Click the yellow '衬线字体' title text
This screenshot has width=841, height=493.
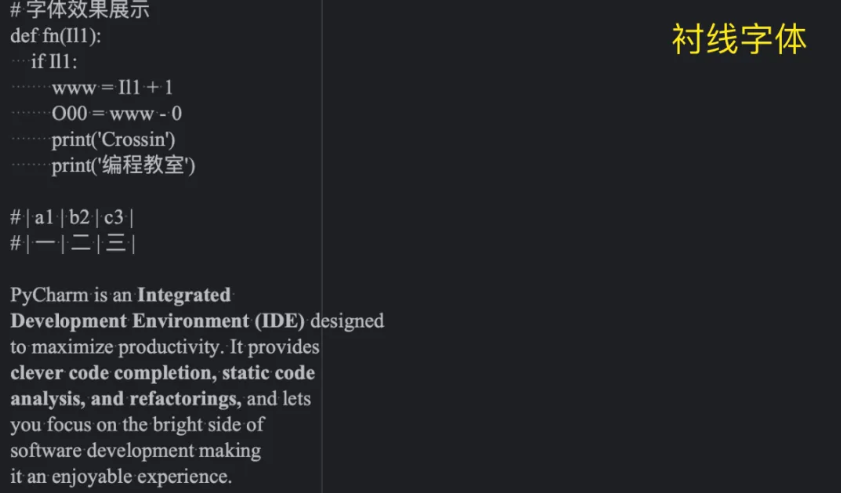click(x=739, y=39)
